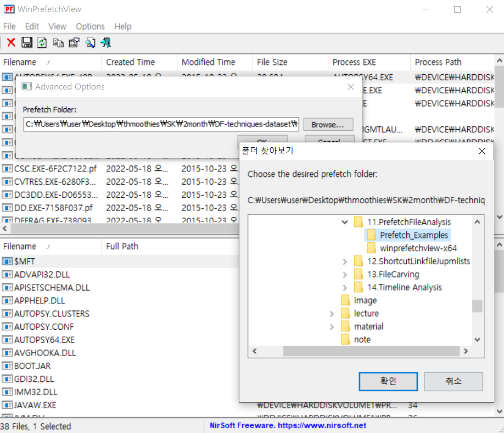Viewport: 504px width, 433px height.
Task: Select the $MFT entry in lower list
Action: (x=120, y=261)
